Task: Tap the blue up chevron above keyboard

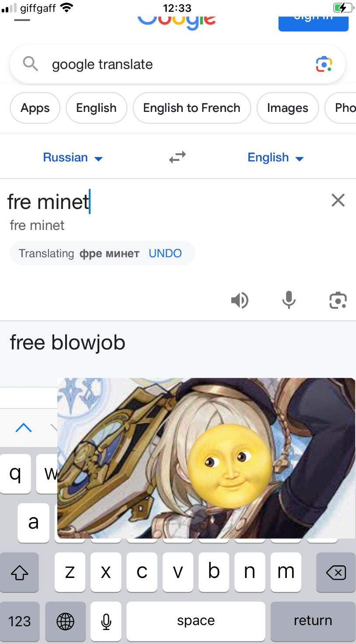Action: (24, 427)
